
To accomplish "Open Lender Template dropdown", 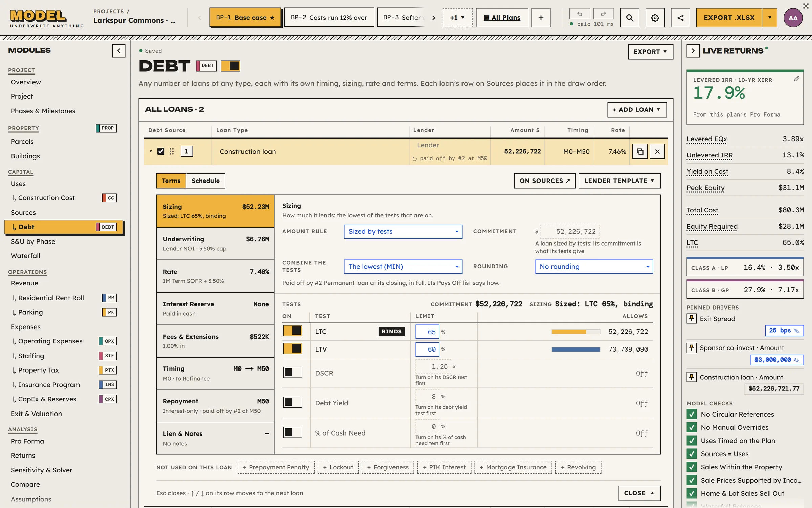I will point(619,181).
